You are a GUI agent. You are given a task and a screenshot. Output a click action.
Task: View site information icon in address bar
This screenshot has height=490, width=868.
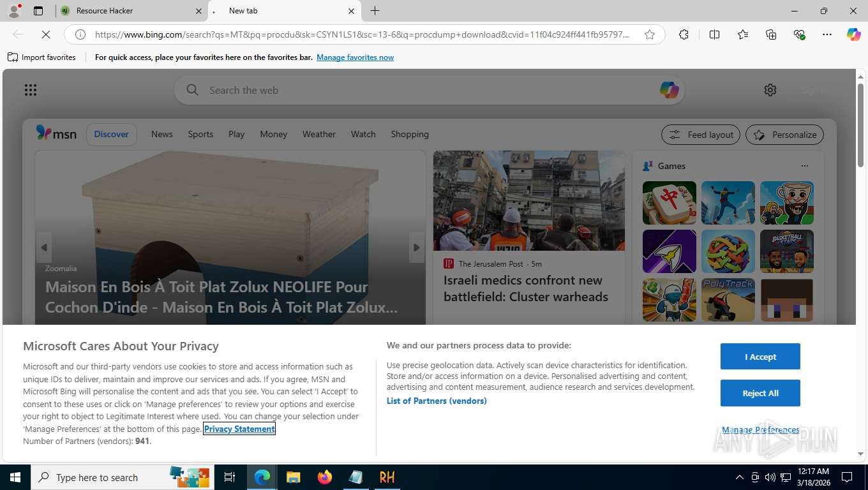[x=80, y=34]
